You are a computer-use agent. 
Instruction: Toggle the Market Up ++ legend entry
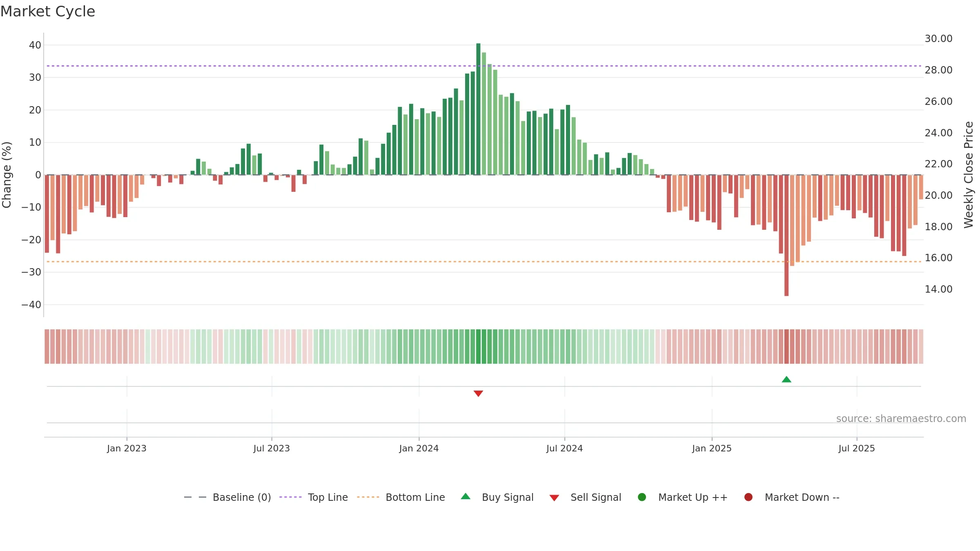682,497
